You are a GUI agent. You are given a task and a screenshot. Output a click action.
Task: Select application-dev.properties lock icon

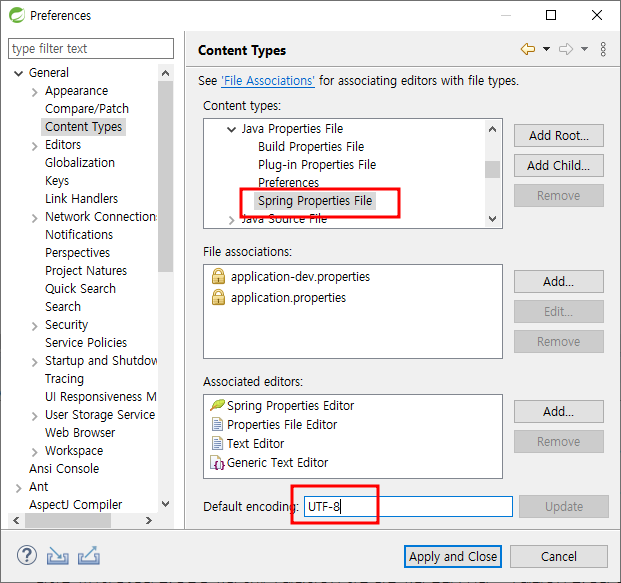(218, 276)
